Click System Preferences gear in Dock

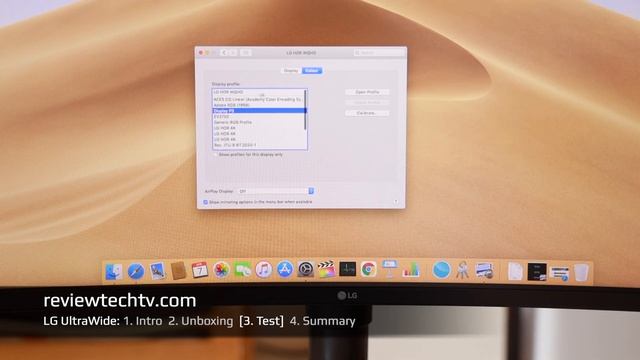[305, 270]
